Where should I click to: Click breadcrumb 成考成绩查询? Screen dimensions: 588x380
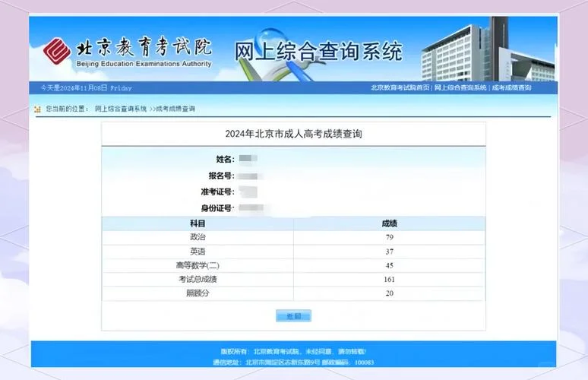(x=175, y=109)
